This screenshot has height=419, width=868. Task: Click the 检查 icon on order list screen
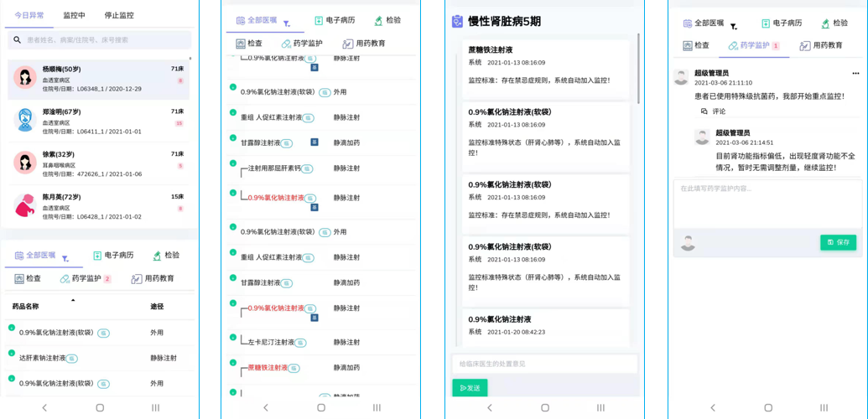point(240,44)
